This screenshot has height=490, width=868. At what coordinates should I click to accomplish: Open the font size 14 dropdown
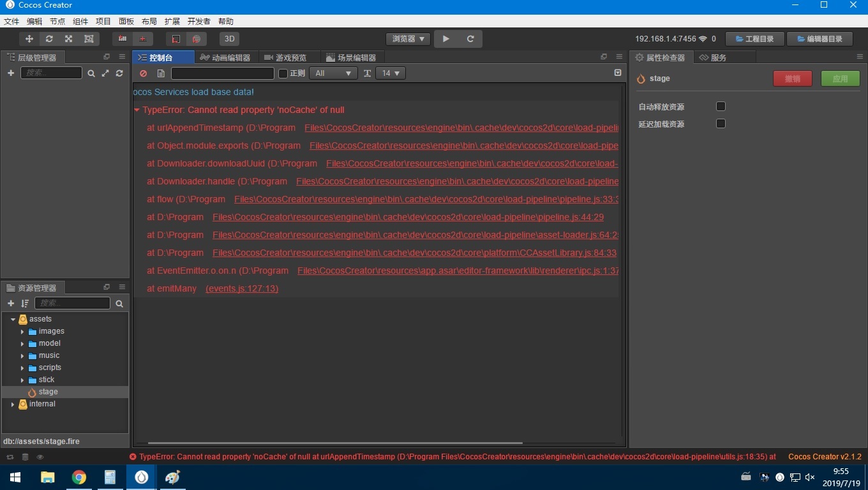pos(391,73)
